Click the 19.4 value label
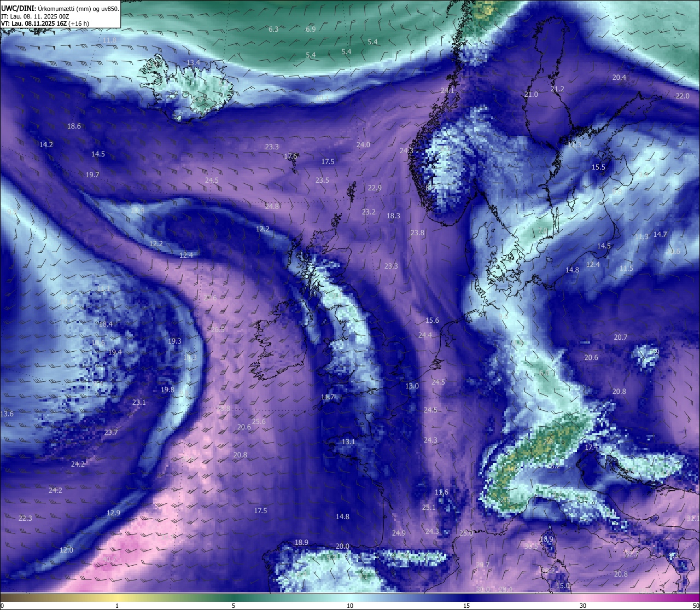Viewport: 700px width, 610px height. (115, 352)
